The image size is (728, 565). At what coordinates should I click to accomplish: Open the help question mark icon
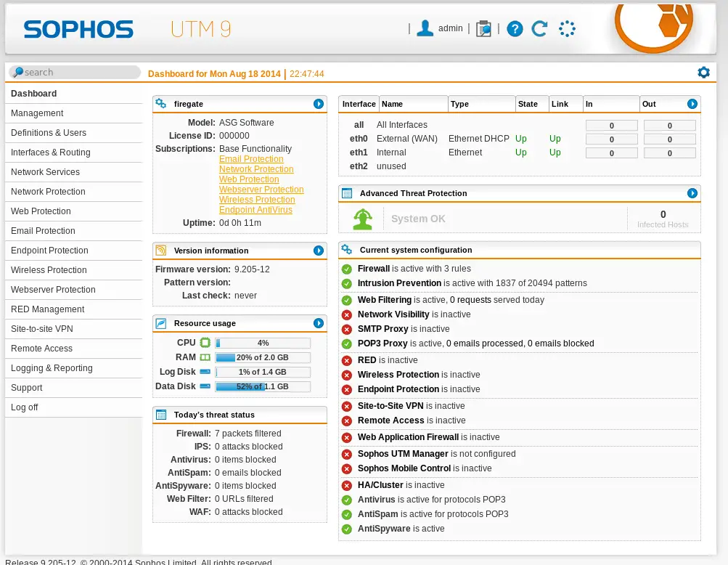tap(515, 29)
